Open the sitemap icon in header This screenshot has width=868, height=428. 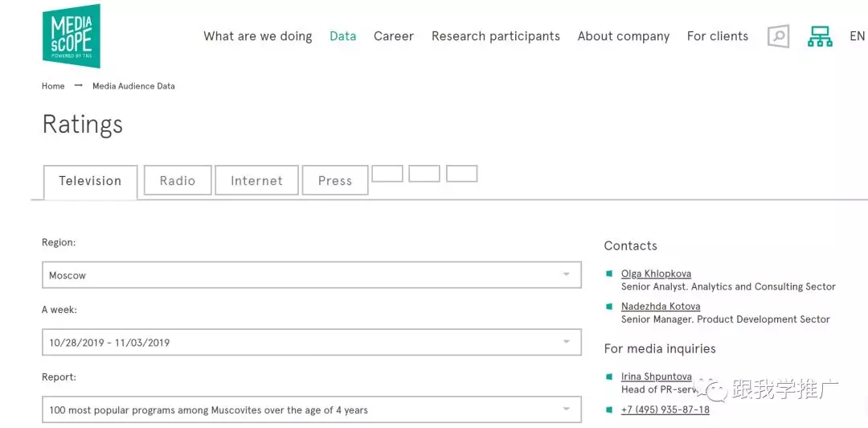point(820,36)
